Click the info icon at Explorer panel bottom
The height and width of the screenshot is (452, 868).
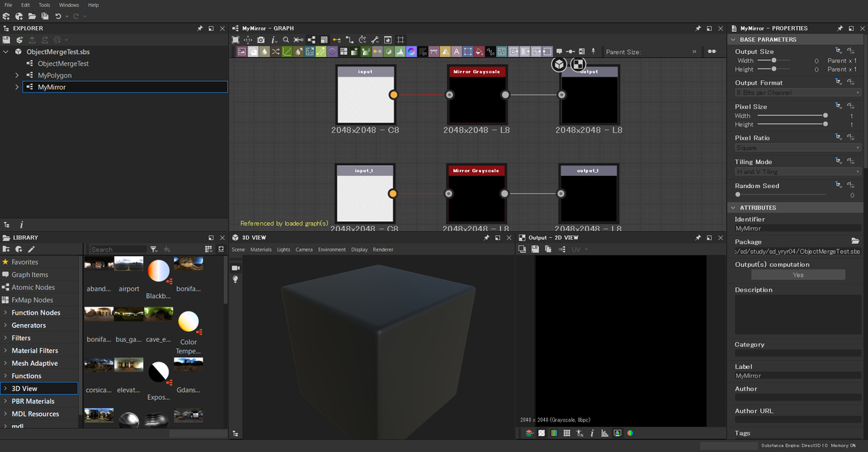(21, 225)
